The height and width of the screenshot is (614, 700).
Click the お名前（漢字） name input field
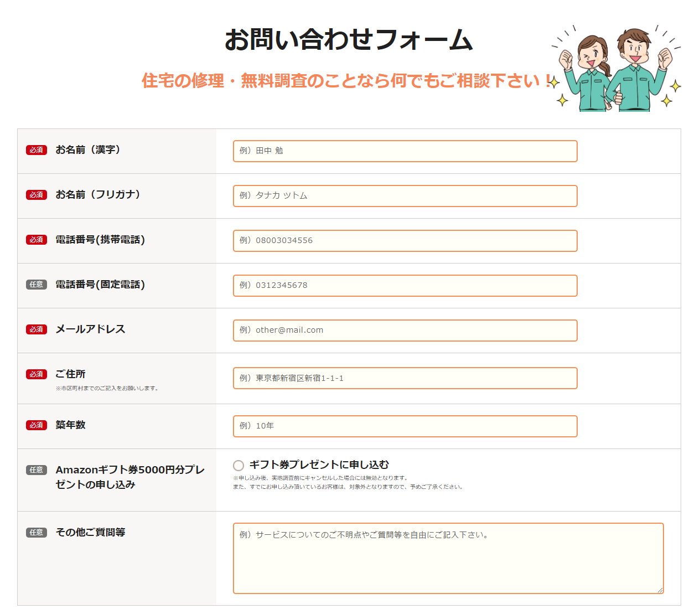click(x=405, y=151)
